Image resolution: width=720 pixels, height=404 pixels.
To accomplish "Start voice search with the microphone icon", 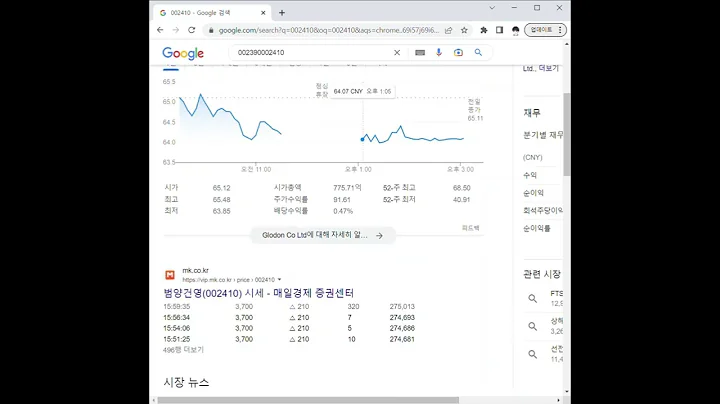I will pos(439,52).
